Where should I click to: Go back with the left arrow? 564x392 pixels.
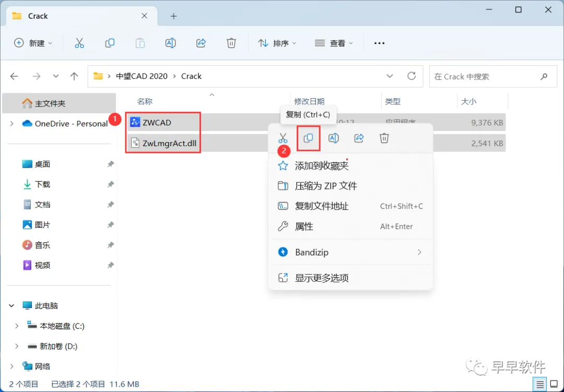coord(15,76)
